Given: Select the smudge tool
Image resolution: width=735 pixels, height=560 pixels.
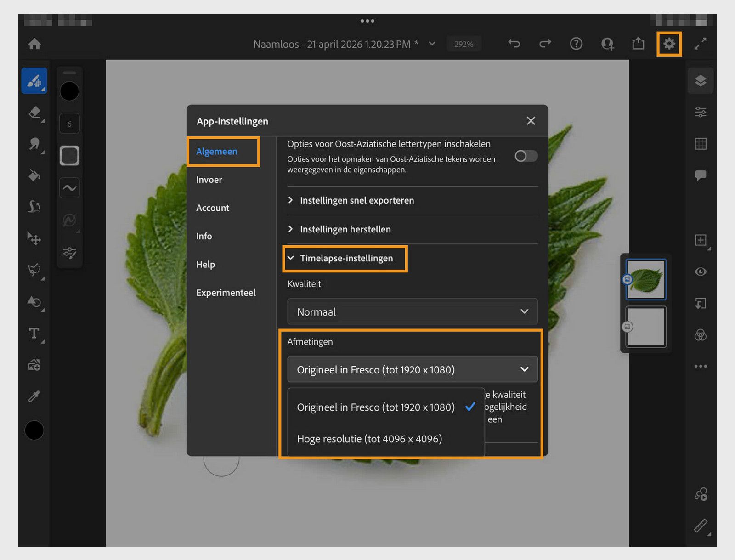Looking at the screenshot, I should [x=34, y=144].
